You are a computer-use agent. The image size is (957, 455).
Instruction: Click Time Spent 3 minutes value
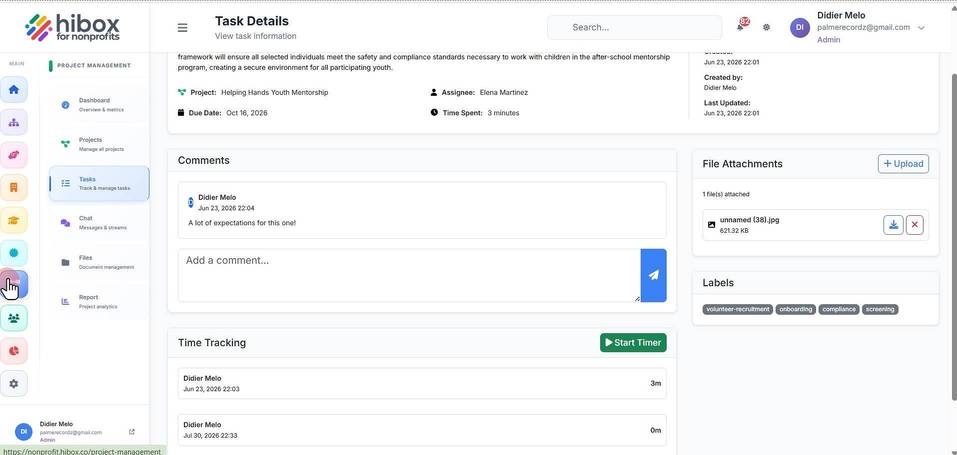pyautogui.click(x=504, y=113)
